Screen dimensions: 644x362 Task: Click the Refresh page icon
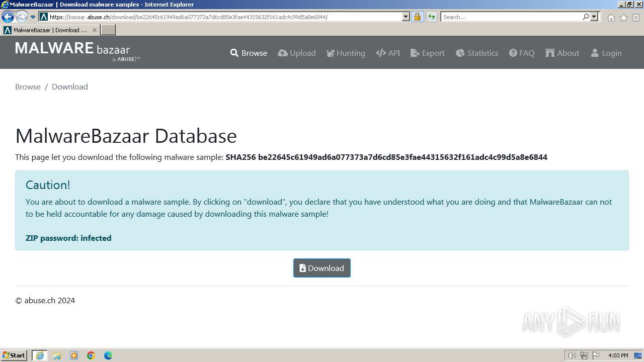point(432,17)
